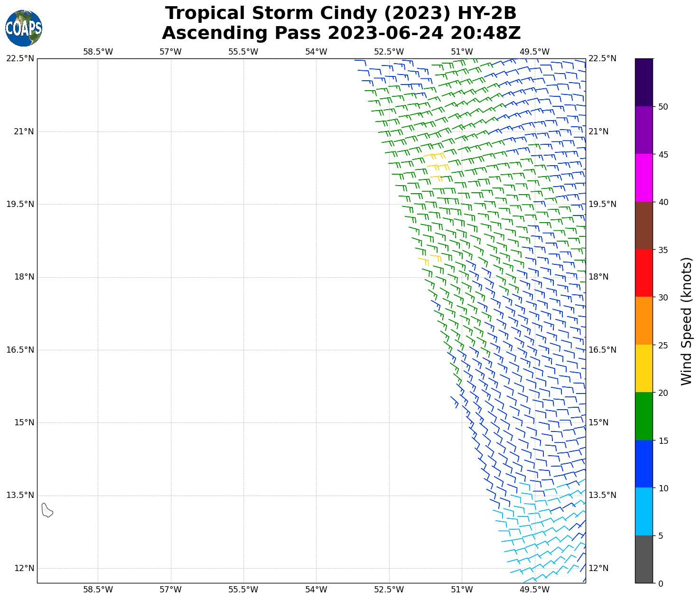Click the gray 0–5 knots colorbar segment

[644, 559]
